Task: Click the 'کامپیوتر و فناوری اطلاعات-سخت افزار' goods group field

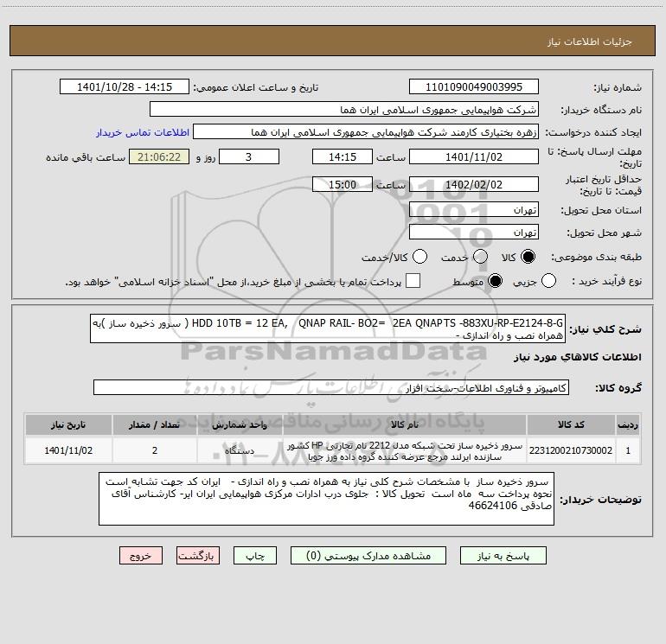Action: tap(330, 388)
